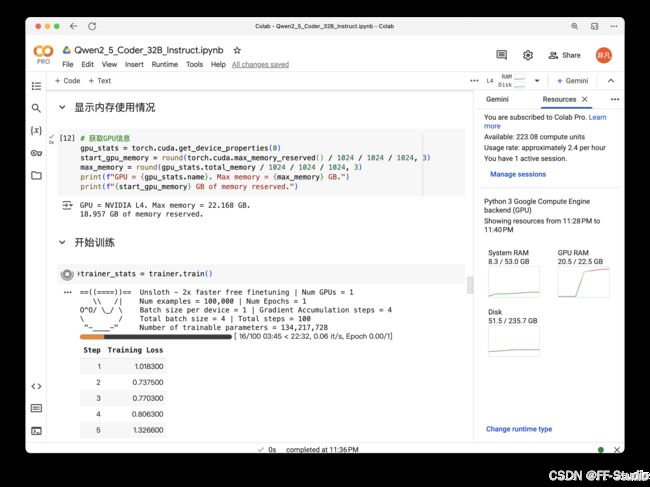
Task: Open the browser more options icon
Action: tap(614, 26)
